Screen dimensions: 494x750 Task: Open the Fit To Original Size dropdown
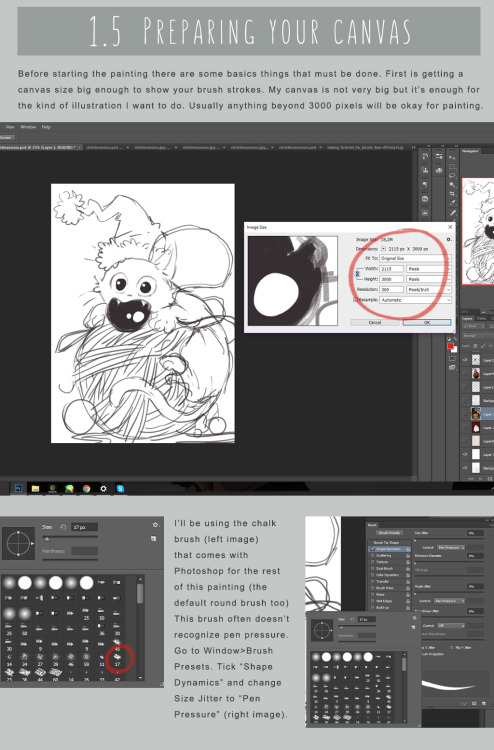point(416,258)
